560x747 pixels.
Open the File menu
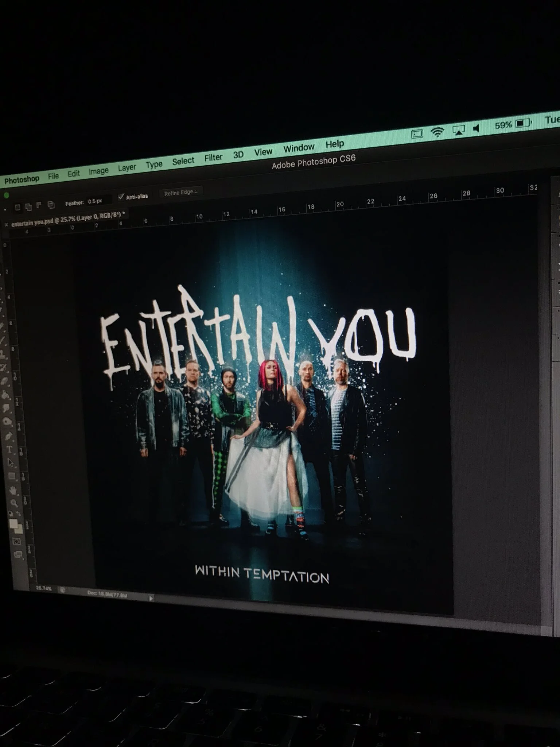(x=53, y=176)
